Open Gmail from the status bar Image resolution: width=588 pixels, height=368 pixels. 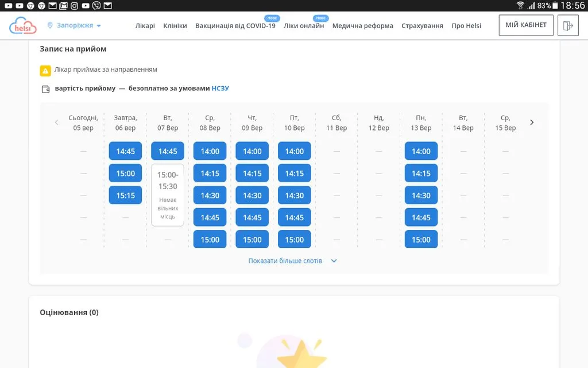click(63, 6)
